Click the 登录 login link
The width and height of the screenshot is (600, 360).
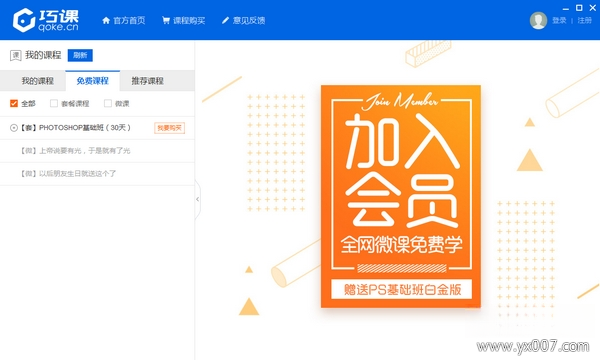(x=559, y=20)
